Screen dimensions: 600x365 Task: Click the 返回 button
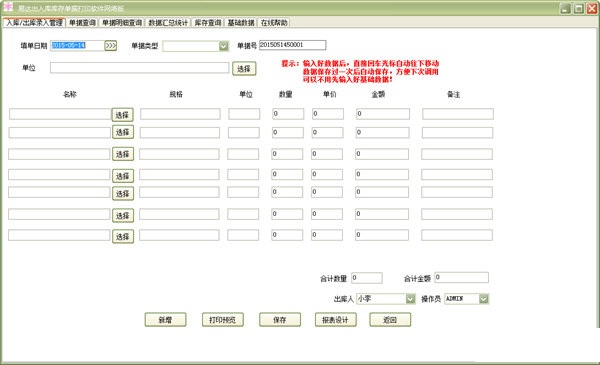point(390,320)
